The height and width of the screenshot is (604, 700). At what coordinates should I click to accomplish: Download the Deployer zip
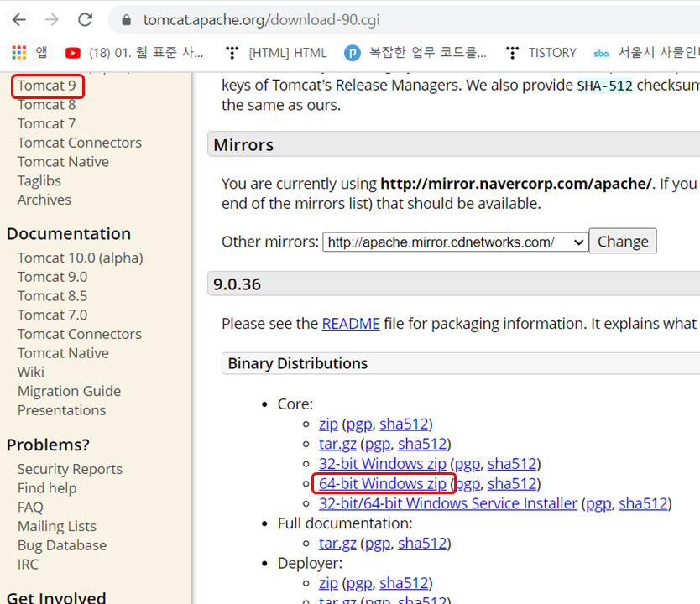tap(328, 584)
